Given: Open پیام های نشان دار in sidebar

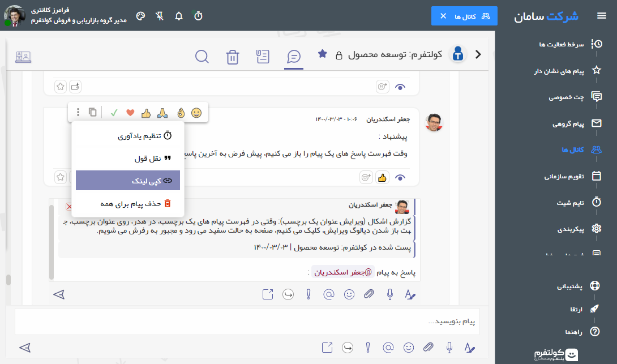Looking at the screenshot, I should 568,71.
